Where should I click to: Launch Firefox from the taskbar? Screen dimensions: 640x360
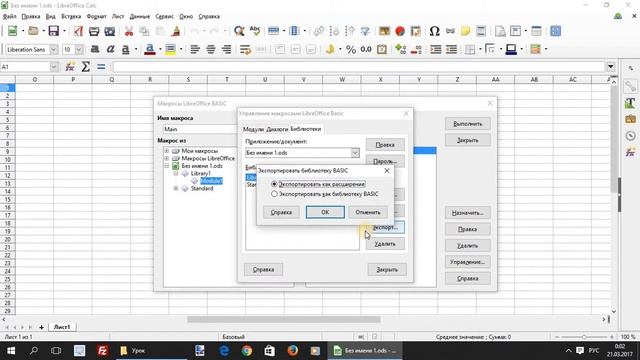click(x=292, y=351)
